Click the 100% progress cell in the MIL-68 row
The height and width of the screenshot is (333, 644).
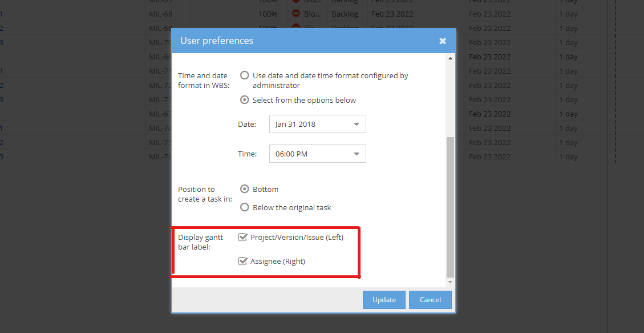click(x=268, y=14)
